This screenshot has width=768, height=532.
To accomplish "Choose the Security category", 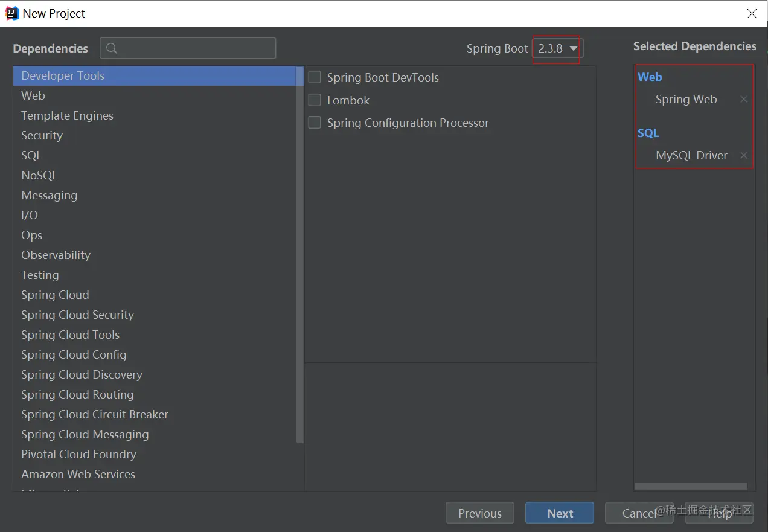I will 155,135.
